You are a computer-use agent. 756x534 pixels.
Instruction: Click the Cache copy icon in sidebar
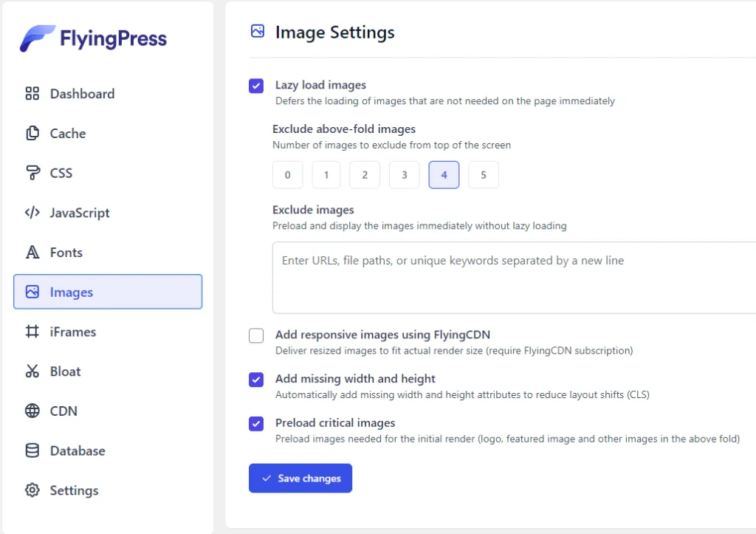point(32,134)
